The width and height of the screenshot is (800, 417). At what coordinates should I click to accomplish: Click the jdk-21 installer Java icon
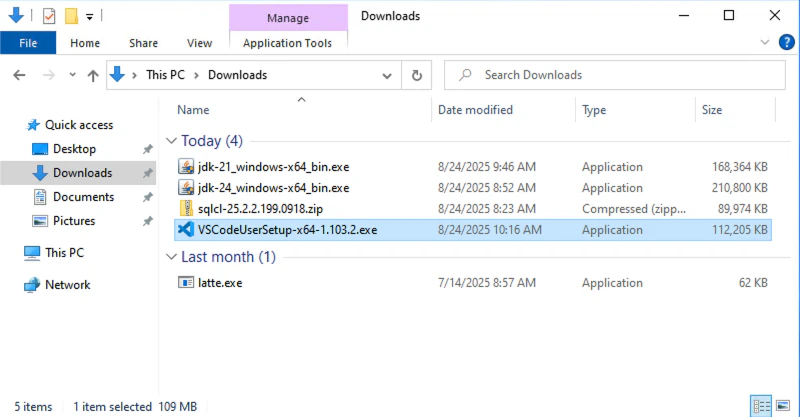click(186, 166)
